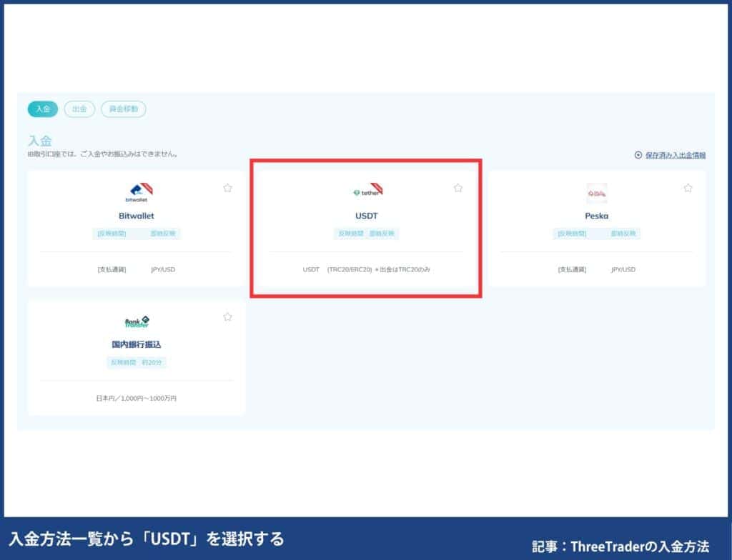Click the star icon on the 国内銀行振込 card
The width and height of the screenshot is (732, 560).
click(x=227, y=316)
